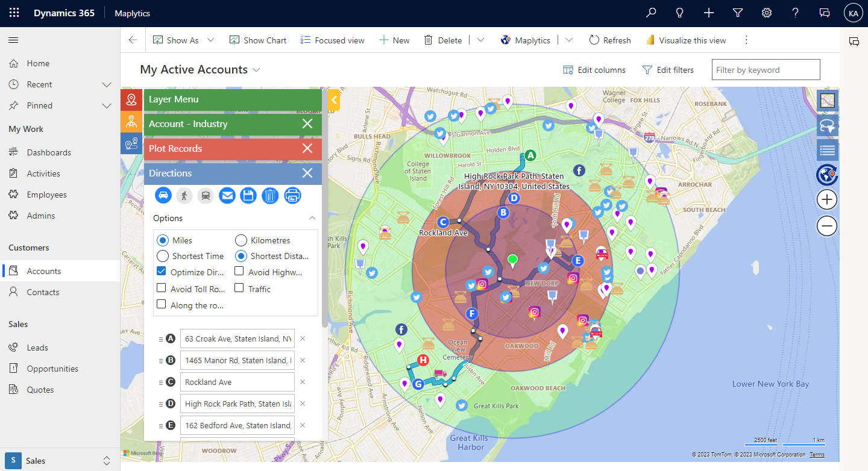Click the Filter by keyword field
868x471 pixels.
pyautogui.click(x=766, y=70)
